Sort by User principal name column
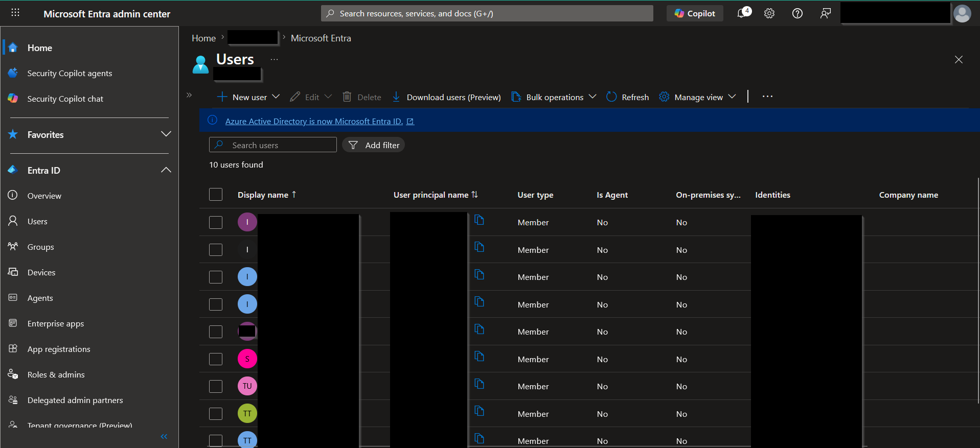The height and width of the screenshot is (448, 980). [436, 195]
